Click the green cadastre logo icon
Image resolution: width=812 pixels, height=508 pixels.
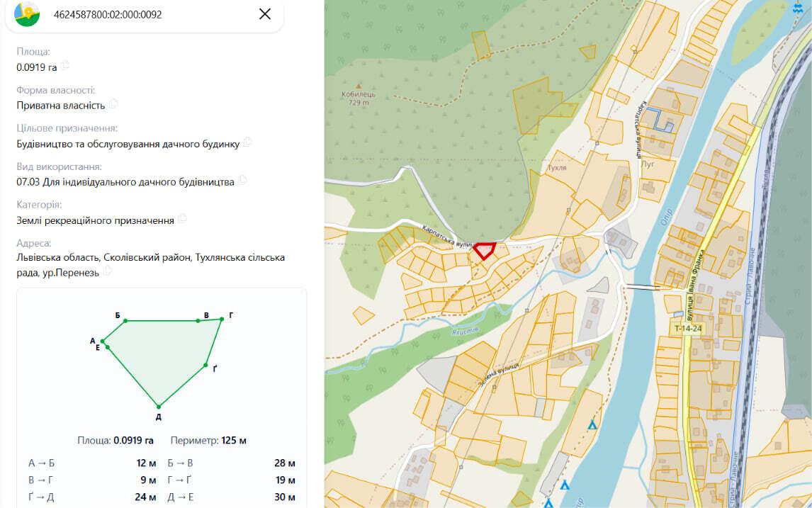[27, 14]
